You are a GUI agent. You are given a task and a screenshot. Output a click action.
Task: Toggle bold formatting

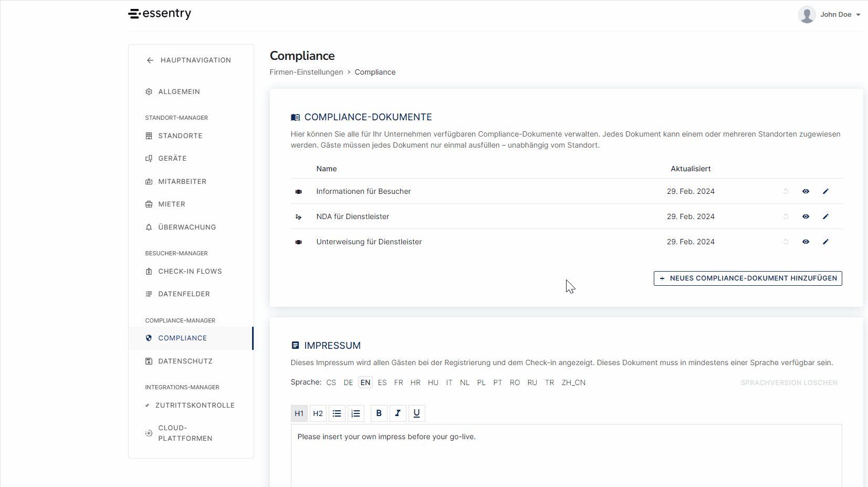click(x=379, y=414)
